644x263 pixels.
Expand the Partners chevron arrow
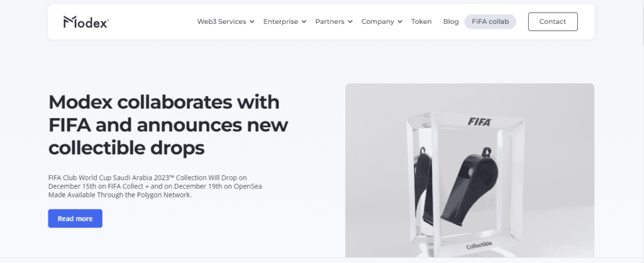[x=350, y=22]
